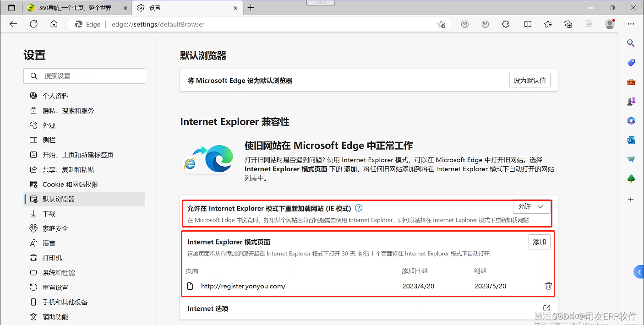Image resolution: width=644 pixels, height=325 pixels.
Task: Open sidebar green tree icon
Action: tap(631, 179)
